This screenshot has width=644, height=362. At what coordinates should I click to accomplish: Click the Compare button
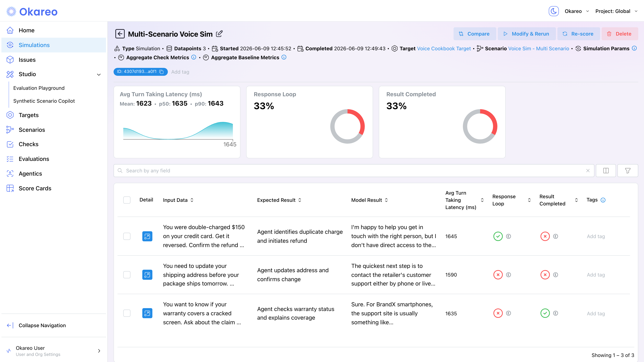(x=475, y=34)
